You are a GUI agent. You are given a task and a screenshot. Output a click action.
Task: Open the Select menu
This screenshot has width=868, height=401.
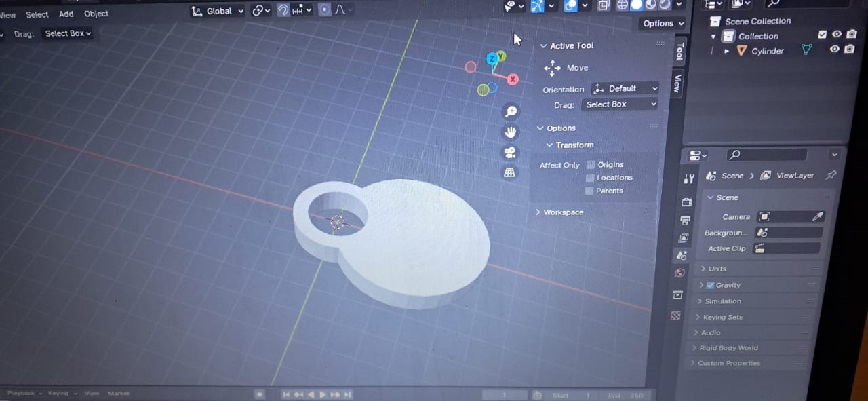(x=37, y=14)
